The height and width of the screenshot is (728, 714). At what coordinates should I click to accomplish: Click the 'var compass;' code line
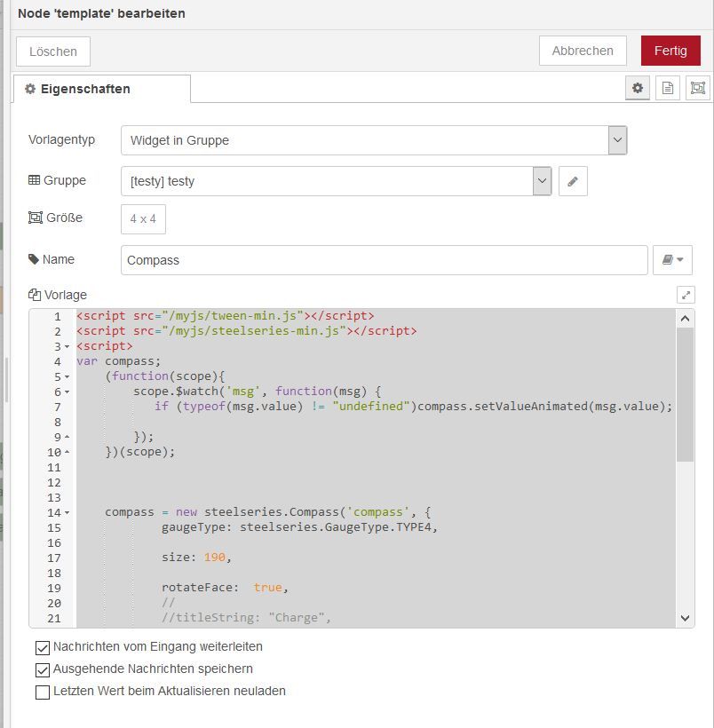tap(118, 361)
